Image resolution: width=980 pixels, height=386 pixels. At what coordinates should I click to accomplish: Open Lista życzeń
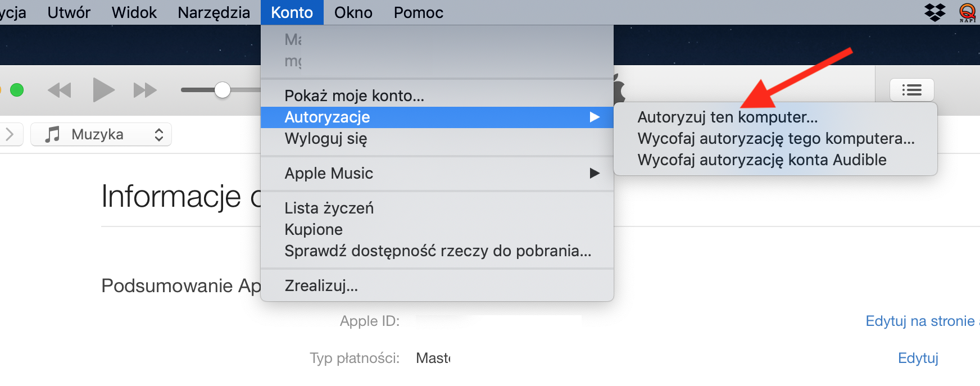point(437,208)
